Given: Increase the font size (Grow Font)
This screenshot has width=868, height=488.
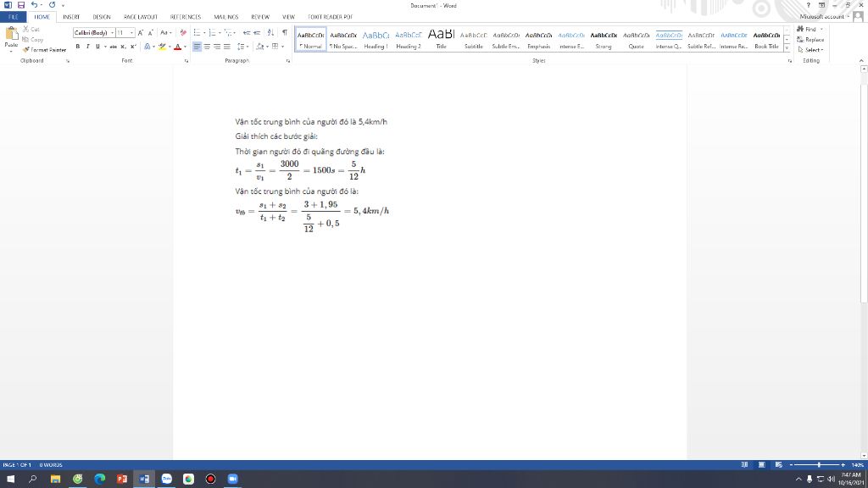Looking at the screenshot, I should [x=141, y=33].
